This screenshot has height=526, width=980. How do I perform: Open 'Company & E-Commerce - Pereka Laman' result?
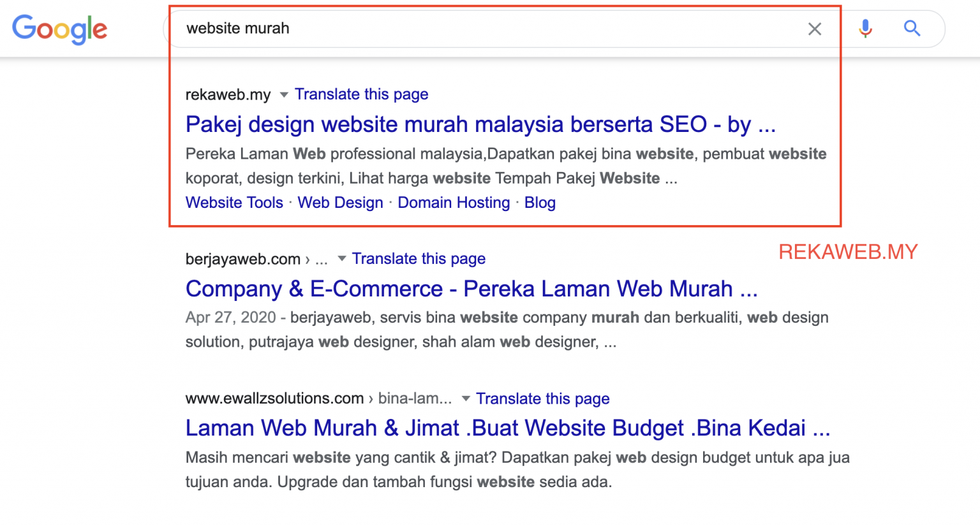(471, 289)
